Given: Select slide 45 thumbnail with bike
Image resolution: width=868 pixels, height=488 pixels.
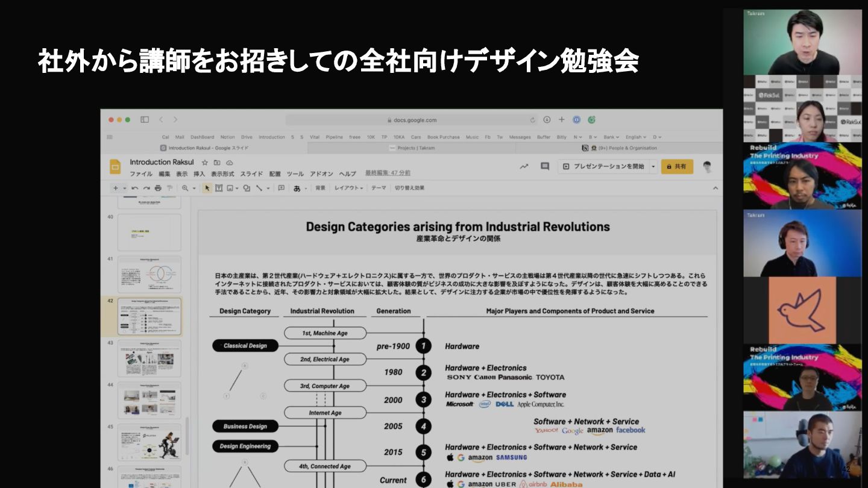Looking at the screenshot, I should click(149, 442).
